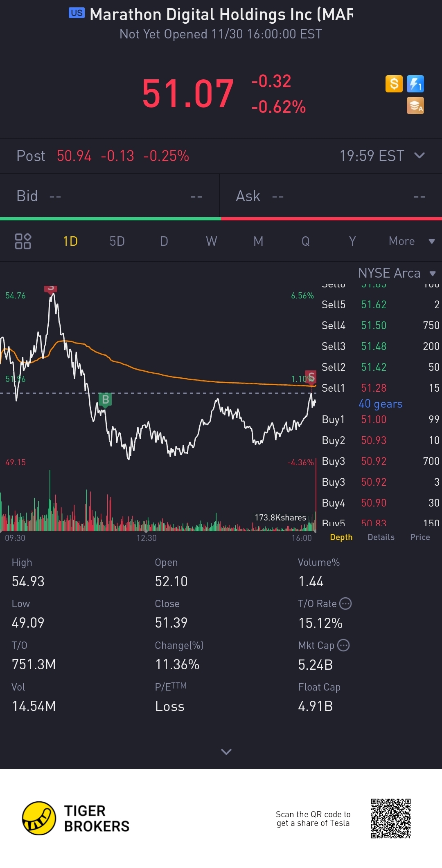Open T/O Rate info icon
This screenshot has height=868, width=442.
click(x=346, y=603)
